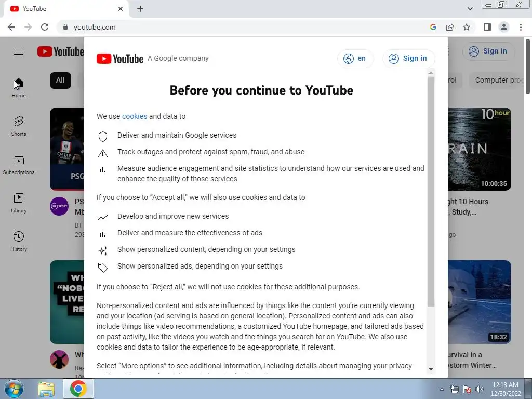Click "Deliver and maintain Google services" text
Viewport: 532px width, 399px height.
pyautogui.click(x=177, y=135)
